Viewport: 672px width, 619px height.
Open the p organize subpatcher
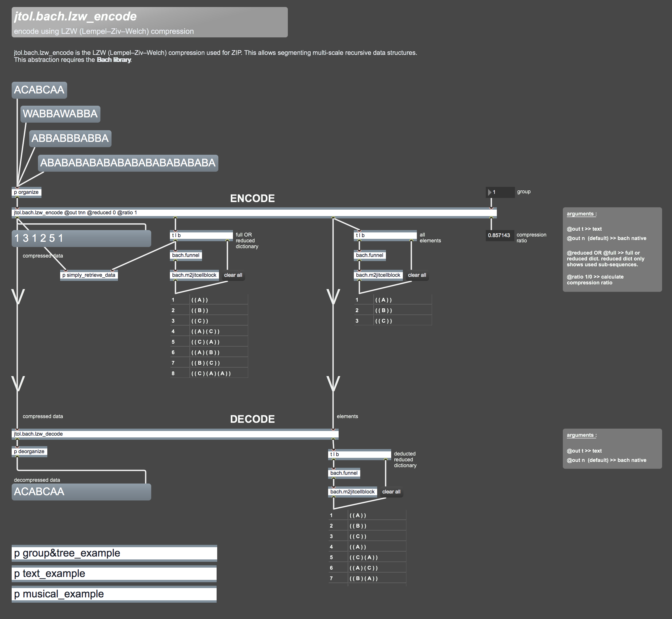(x=27, y=192)
